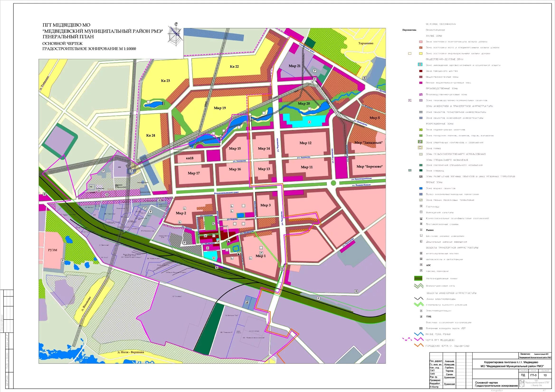Click the religious buildings legend icon
This screenshot has width=555, height=392.
tap(421, 218)
